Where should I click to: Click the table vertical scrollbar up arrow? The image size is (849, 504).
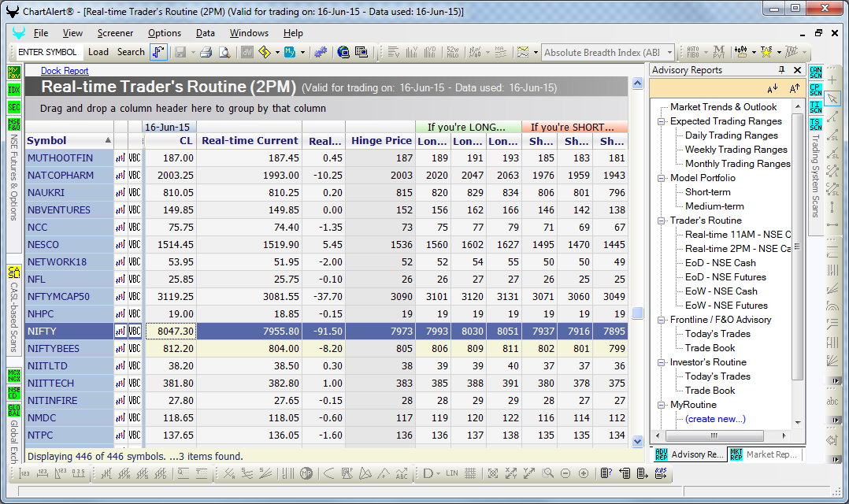[x=637, y=83]
